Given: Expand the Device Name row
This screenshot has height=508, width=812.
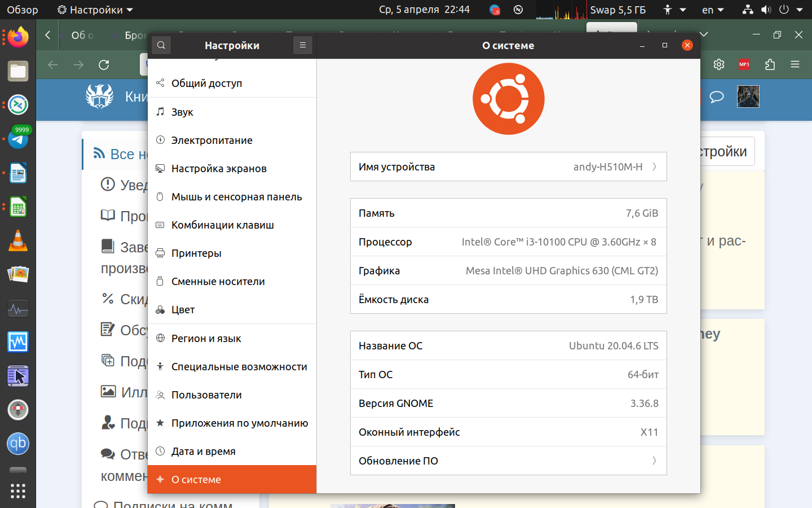Looking at the screenshot, I should (508, 167).
